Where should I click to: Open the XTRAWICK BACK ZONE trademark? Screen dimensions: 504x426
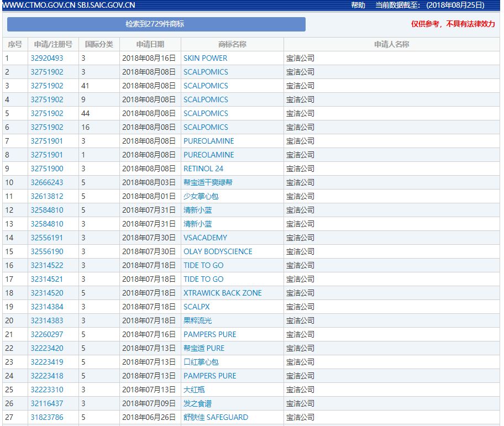[x=222, y=293]
